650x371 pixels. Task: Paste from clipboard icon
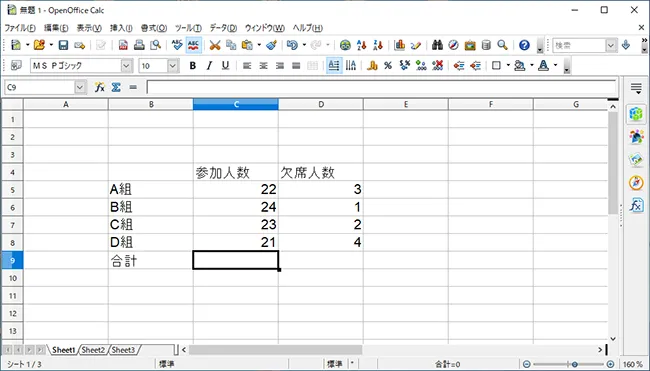[x=247, y=45]
